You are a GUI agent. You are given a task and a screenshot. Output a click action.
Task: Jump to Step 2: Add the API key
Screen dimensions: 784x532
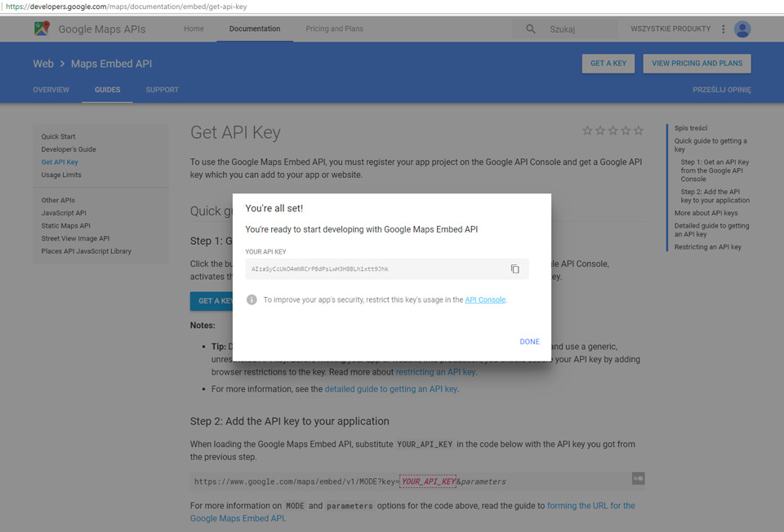click(715, 196)
